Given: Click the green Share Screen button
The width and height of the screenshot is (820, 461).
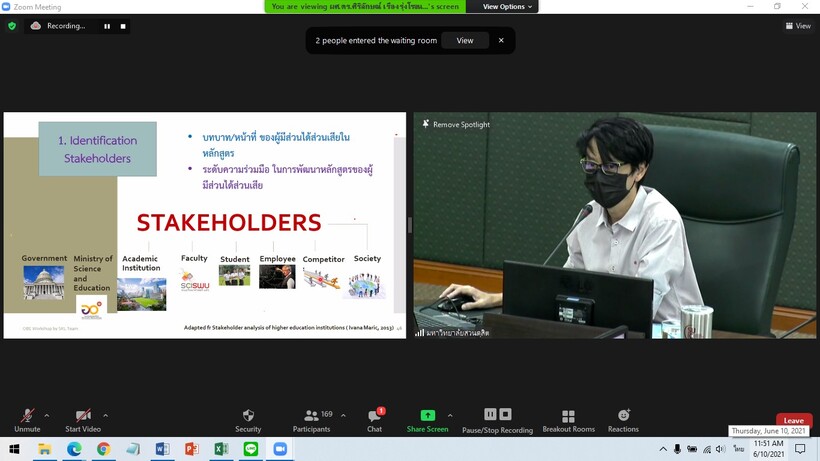Looking at the screenshot, I should pos(427,420).
